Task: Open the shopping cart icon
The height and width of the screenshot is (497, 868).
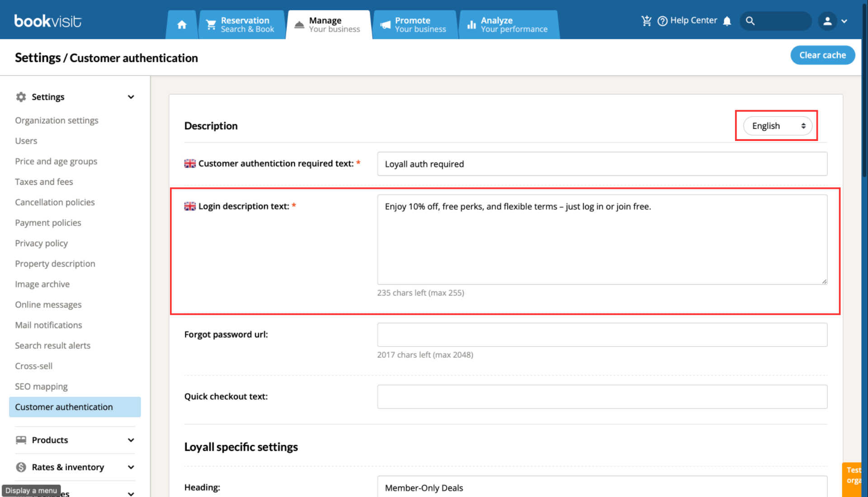Action: coord(646,21)
